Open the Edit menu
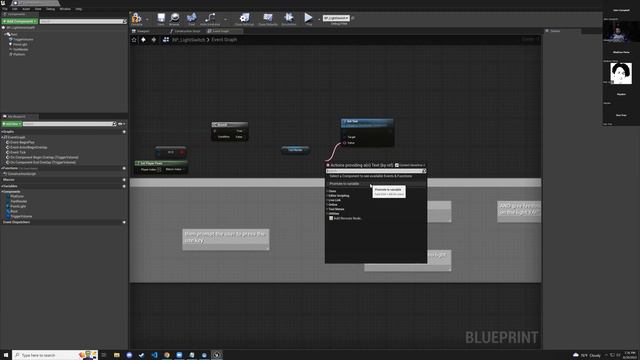Screen dimensions: 640x360 point(15,9)
